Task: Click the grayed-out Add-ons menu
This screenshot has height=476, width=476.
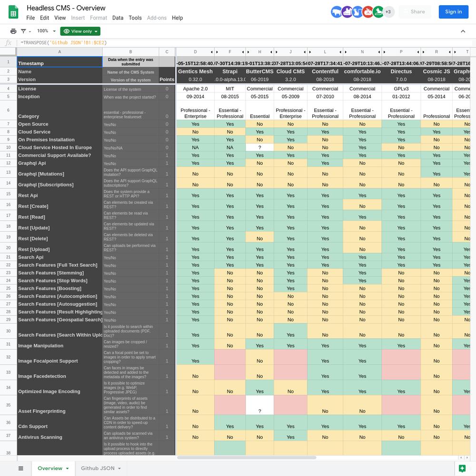Action: (x=157, y=18)
